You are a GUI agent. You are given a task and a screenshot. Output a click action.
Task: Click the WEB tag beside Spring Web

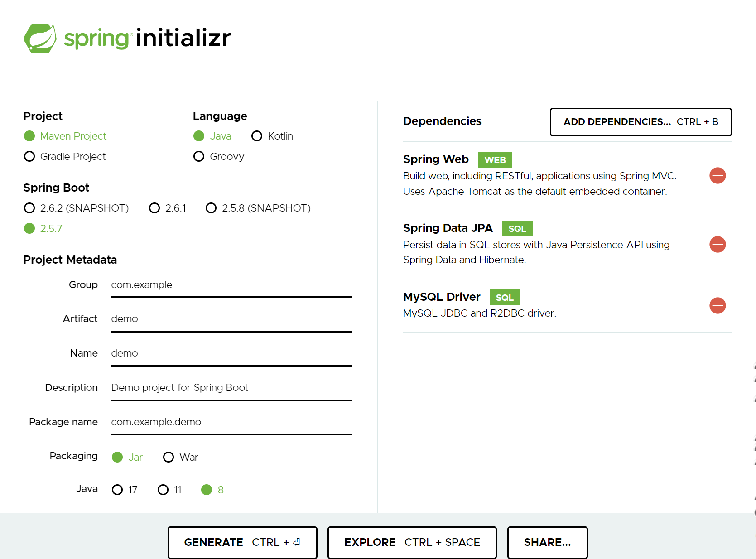[495, 160]
